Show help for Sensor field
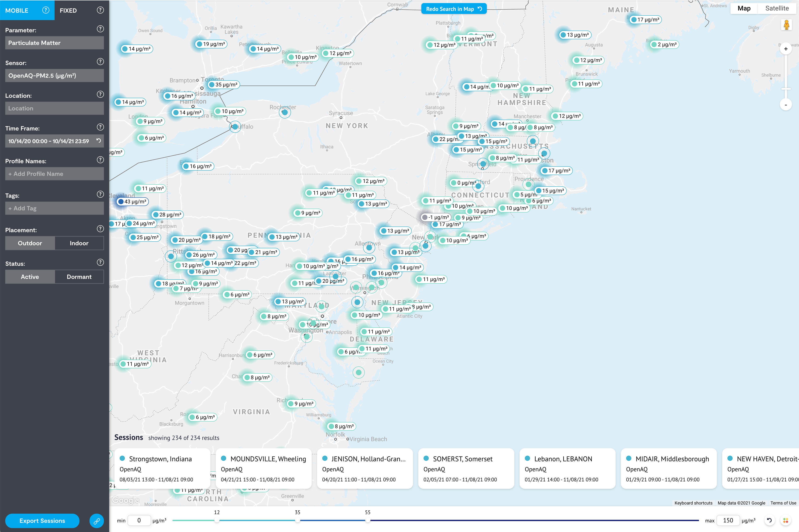This screenshot has height=532, width=799. pos(100,61)
